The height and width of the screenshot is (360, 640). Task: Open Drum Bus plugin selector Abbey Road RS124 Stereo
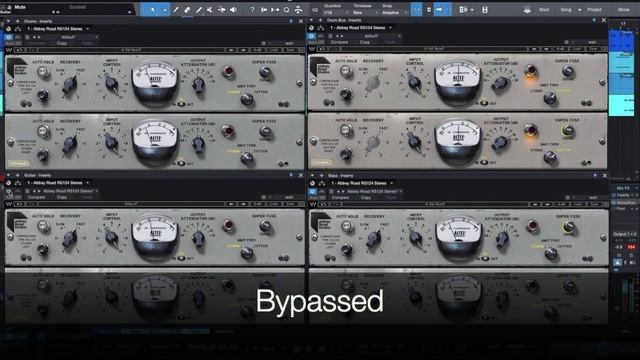[x=361, y=28]
